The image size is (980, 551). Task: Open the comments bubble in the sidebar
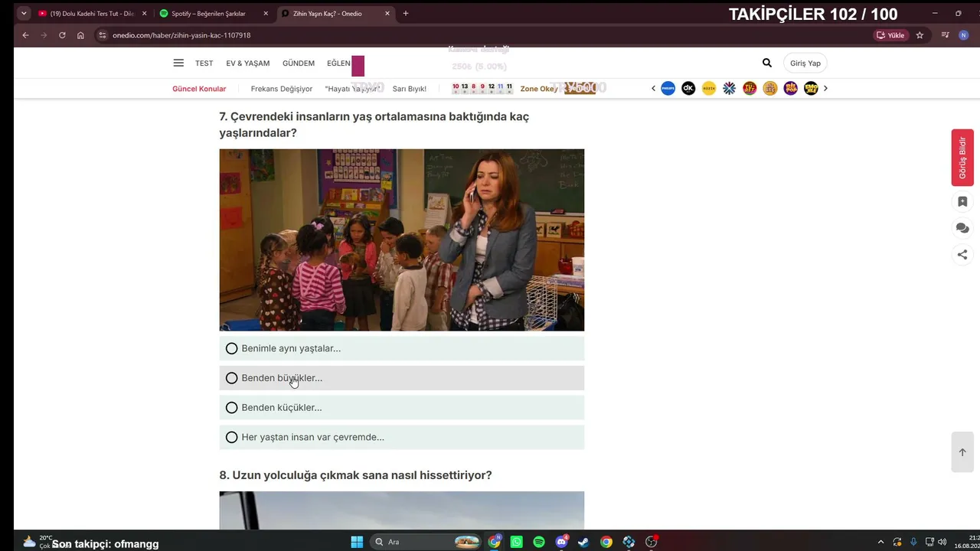(962, 228)
